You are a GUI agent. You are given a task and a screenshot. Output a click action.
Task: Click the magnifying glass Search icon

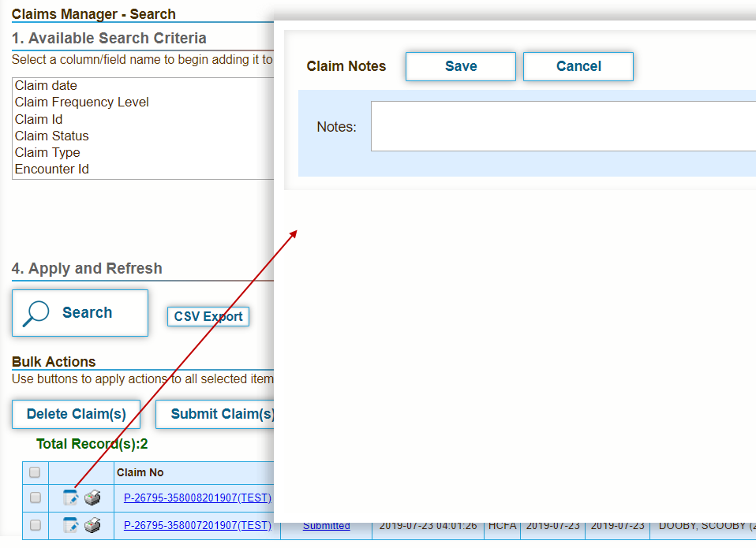pos(36,313)
